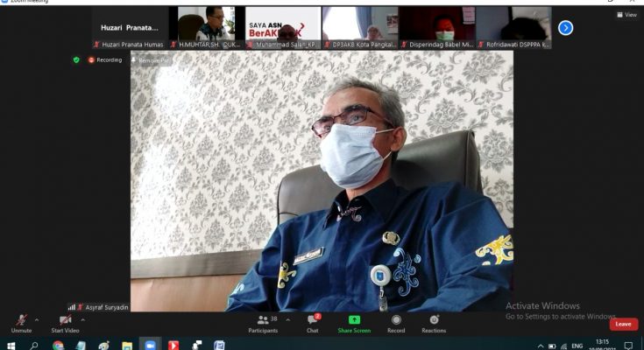The image size is (644, 350).
Task: Open audio options arrow beside Unmute
Action: 37,319
